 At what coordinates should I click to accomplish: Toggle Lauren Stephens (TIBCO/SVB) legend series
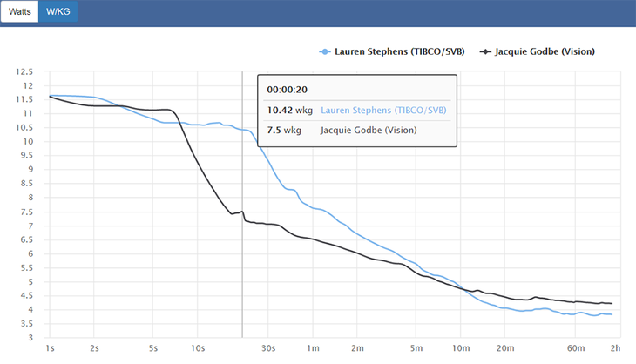pyautogui.click(x=392, y=51)
